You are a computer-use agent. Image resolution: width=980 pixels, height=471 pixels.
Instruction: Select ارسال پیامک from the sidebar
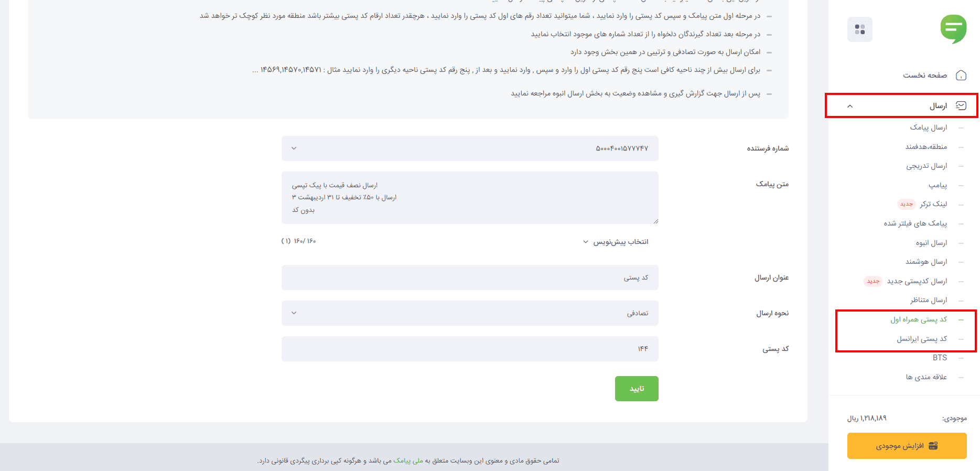[928, 127]
